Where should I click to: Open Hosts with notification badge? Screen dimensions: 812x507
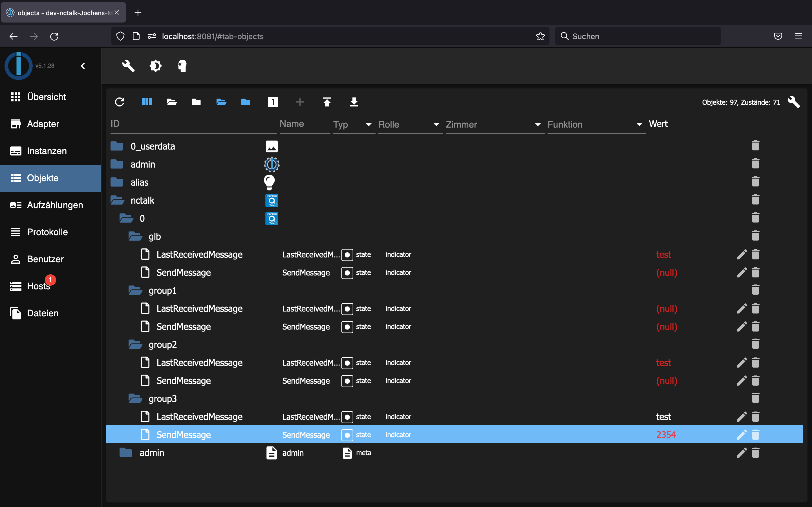coord(39,286)
